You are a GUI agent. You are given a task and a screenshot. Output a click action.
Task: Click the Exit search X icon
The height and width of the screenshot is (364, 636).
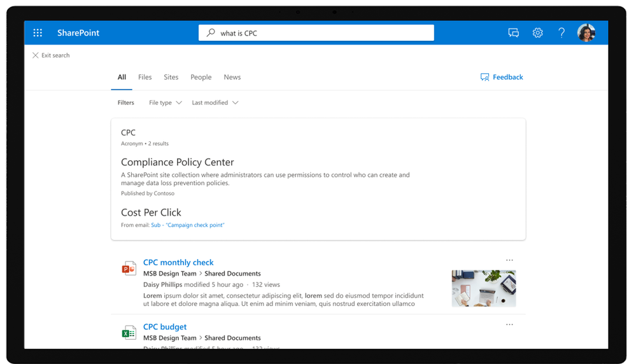click(x=36, y=55)
